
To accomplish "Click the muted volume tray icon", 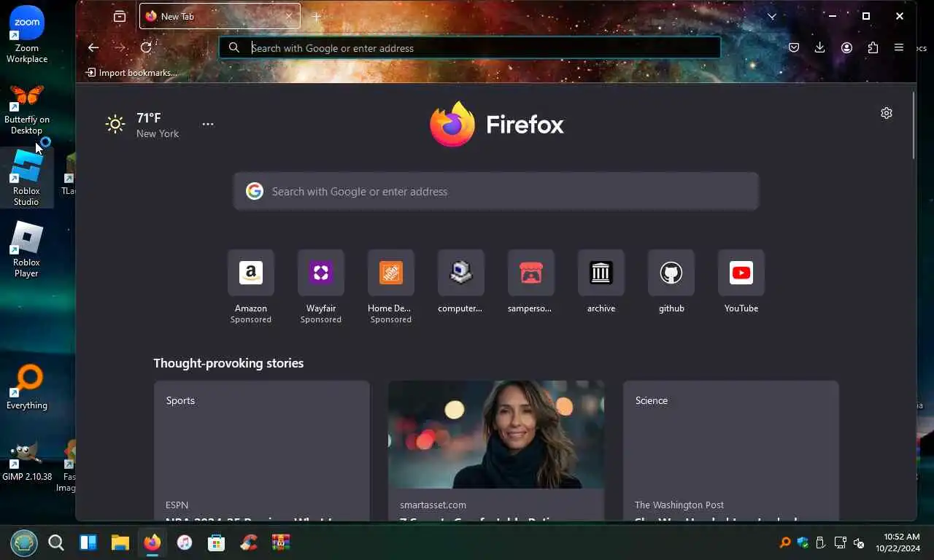I will click(x=860, y=542).
